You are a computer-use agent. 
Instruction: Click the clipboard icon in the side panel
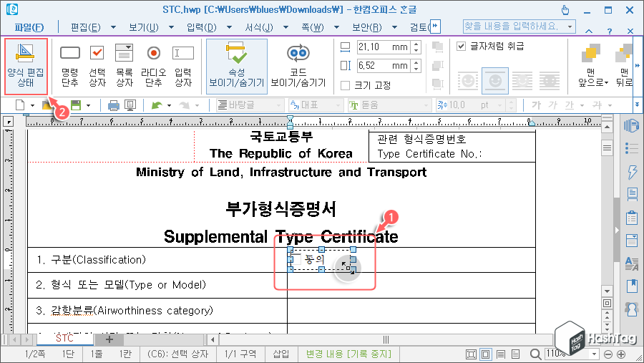(632, 217)
